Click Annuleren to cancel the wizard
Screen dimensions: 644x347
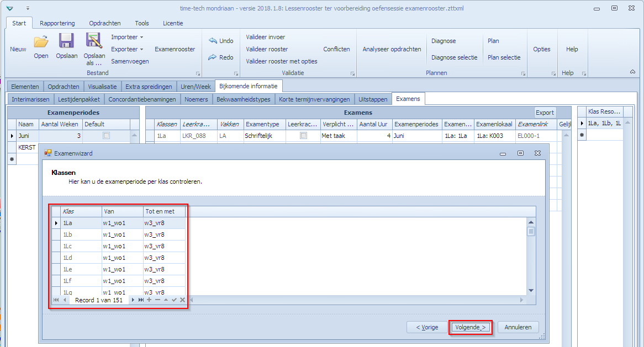coord(518,327)
